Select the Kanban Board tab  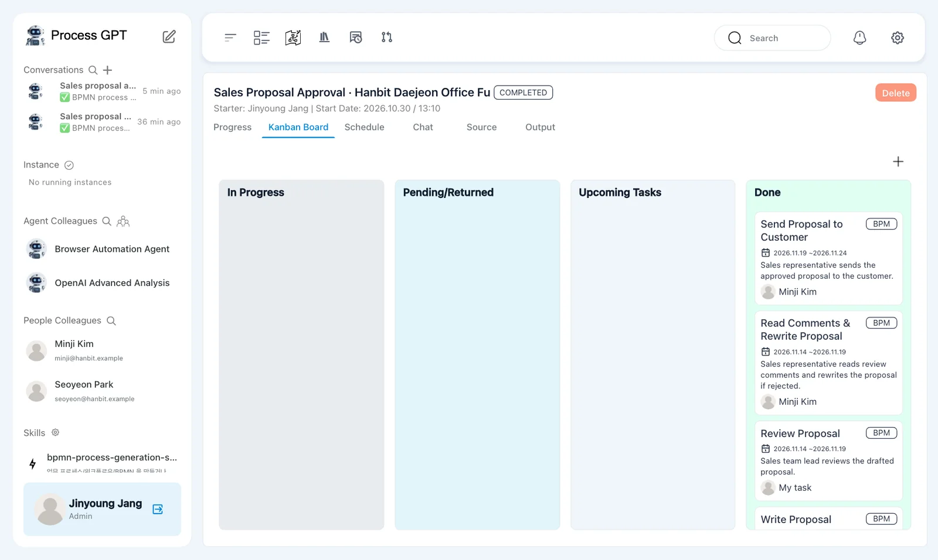pyautogui.click(x=298, y=127)
